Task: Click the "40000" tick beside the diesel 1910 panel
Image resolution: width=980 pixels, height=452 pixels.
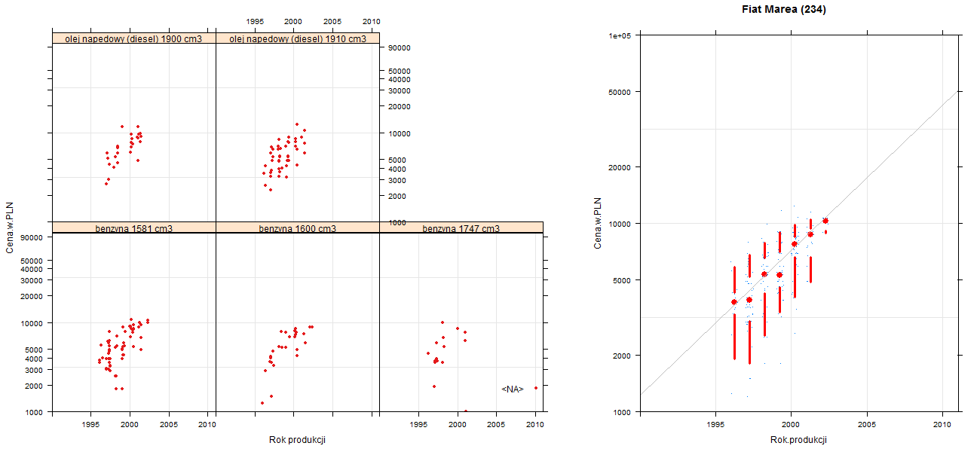Action: click(400, 80)
